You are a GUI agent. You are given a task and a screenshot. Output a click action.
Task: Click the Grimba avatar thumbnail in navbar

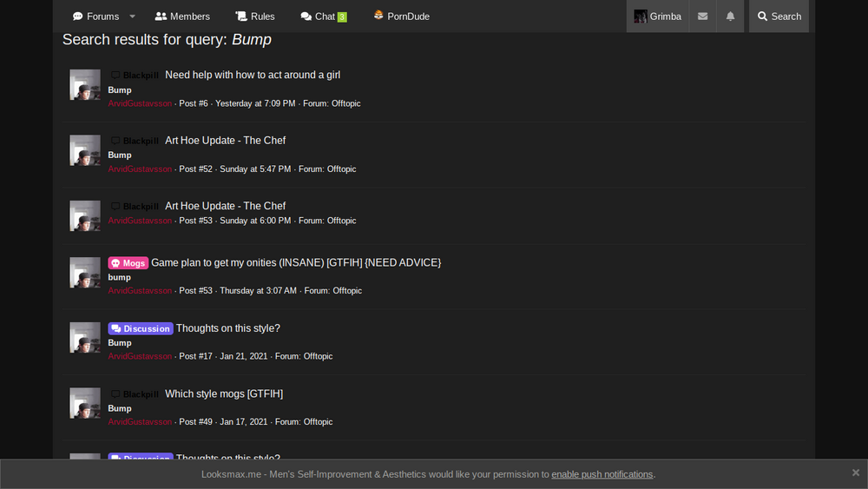(x=641, y=17)
